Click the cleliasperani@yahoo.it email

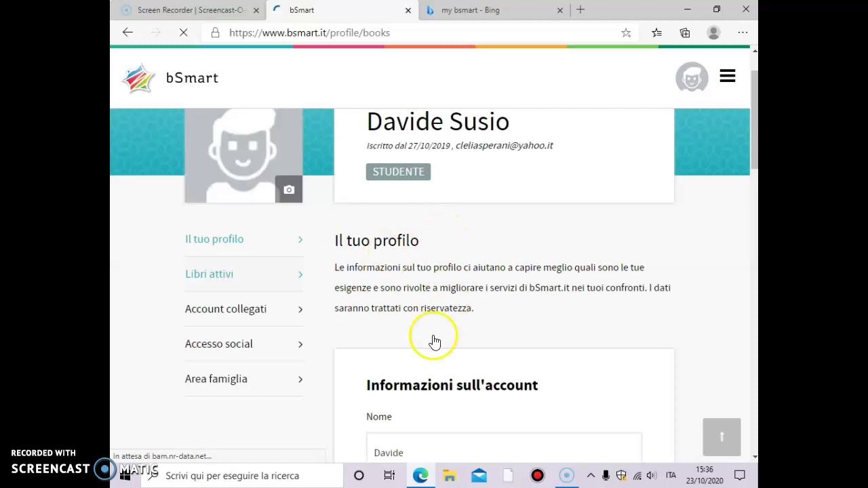coord(505,145)
